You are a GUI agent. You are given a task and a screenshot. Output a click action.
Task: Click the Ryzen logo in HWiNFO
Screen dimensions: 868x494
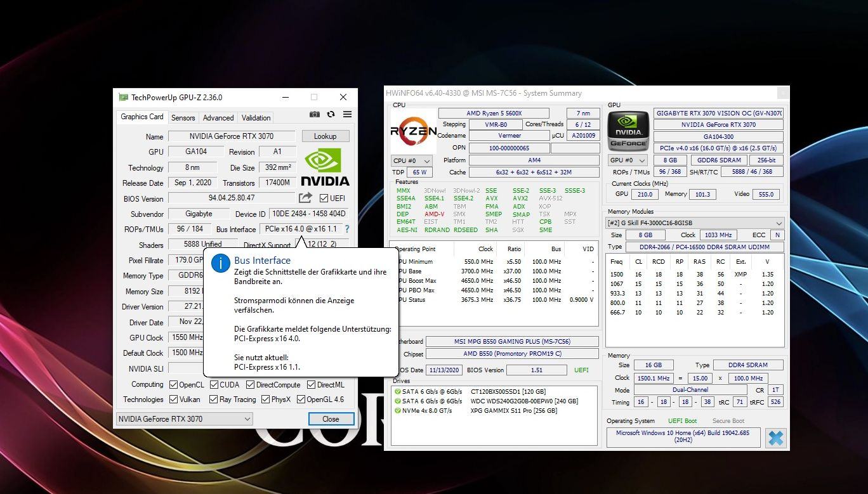413,131
